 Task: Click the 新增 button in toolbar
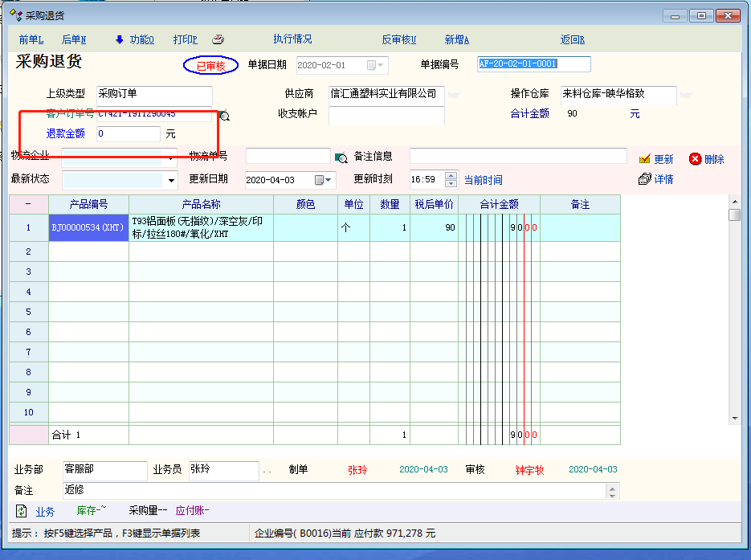[456, 39]
